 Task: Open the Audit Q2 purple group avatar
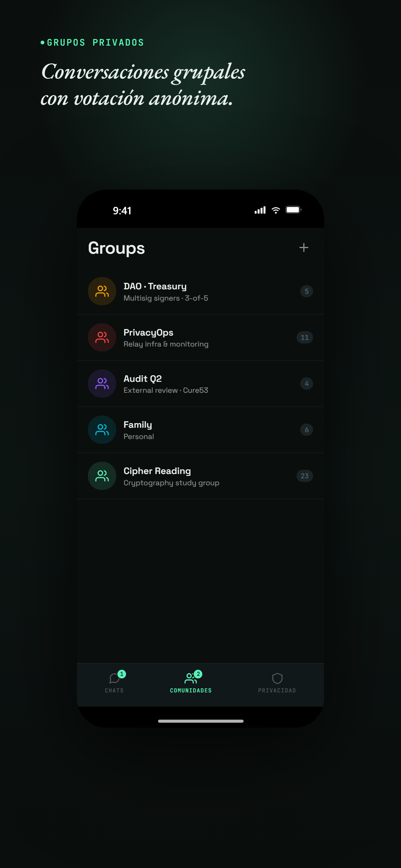pyautogui.click(x=102, y=383)
